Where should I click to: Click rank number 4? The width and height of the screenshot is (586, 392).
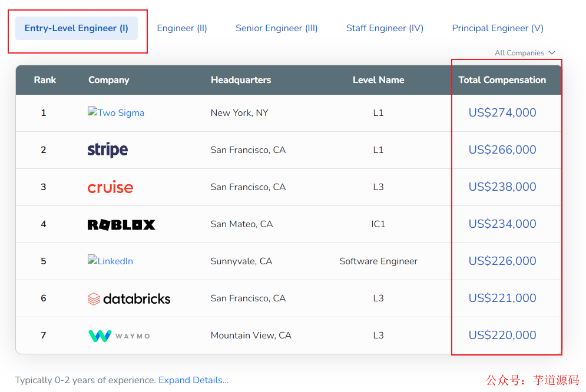(44, 224)
